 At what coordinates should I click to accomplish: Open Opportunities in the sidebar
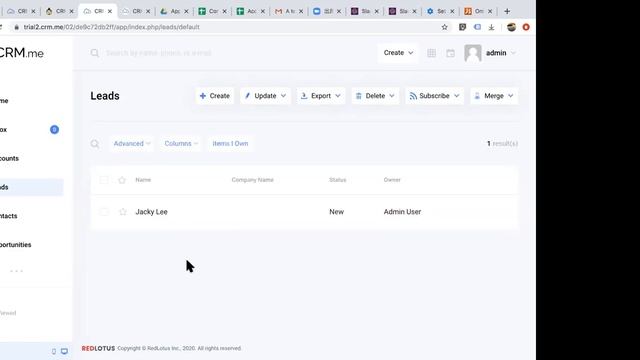[x=16, y=245]
